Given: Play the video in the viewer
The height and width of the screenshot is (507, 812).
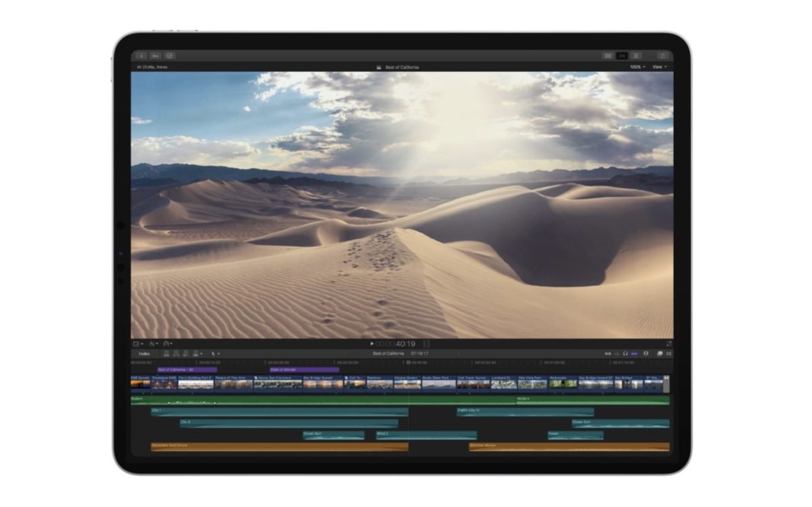Looking at the screenshot, I should (371, 344).
